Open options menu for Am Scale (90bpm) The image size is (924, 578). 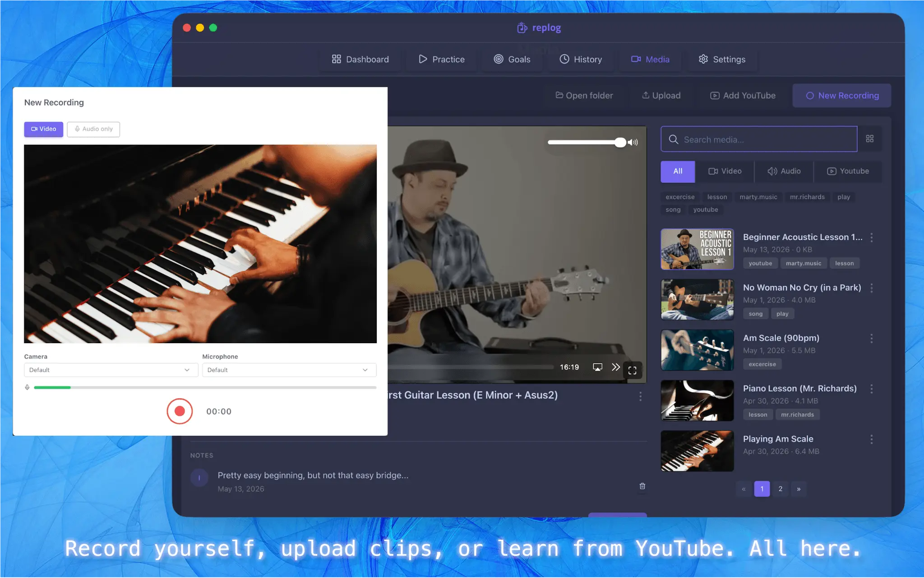pos(871,339)
